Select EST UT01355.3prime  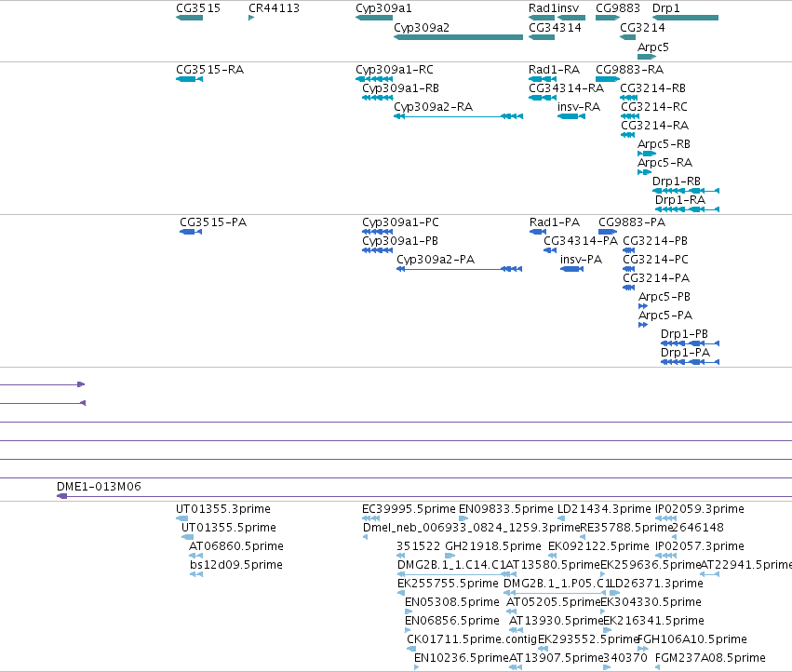[x=223, y=509]
